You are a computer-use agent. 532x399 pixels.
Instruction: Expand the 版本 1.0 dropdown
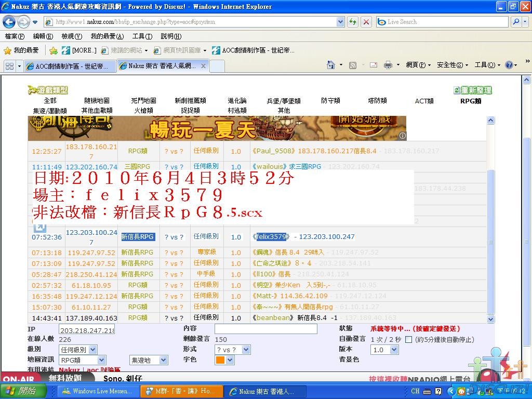[384, 350]
